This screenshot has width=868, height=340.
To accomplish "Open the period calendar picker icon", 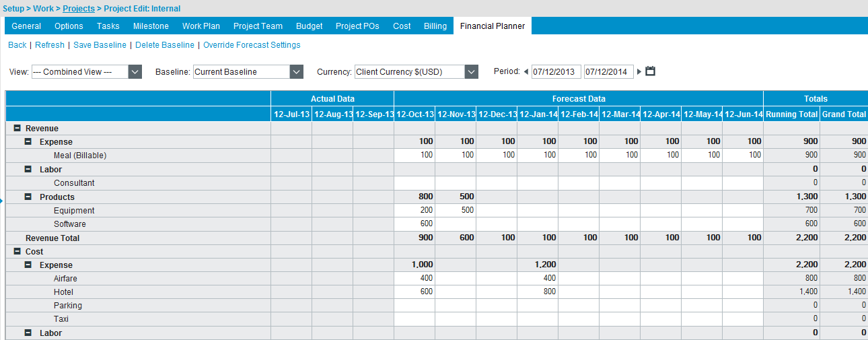I will pos(650,71).
